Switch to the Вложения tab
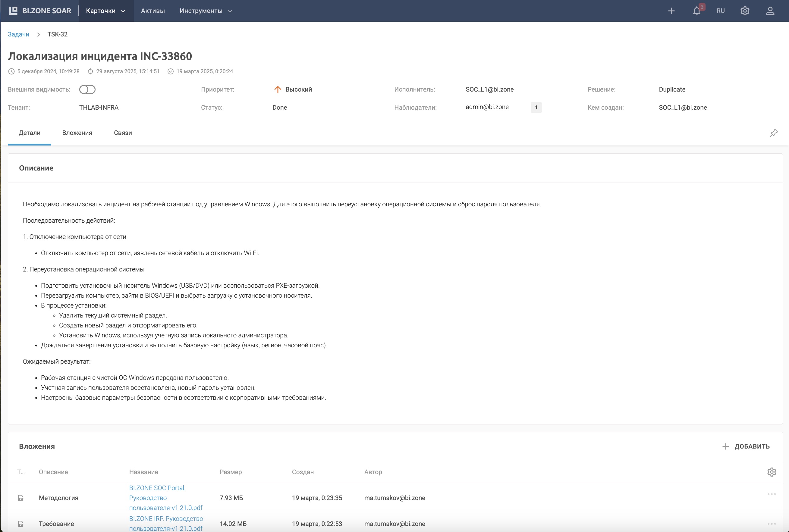Screen dimensions: 789x532 77,133
